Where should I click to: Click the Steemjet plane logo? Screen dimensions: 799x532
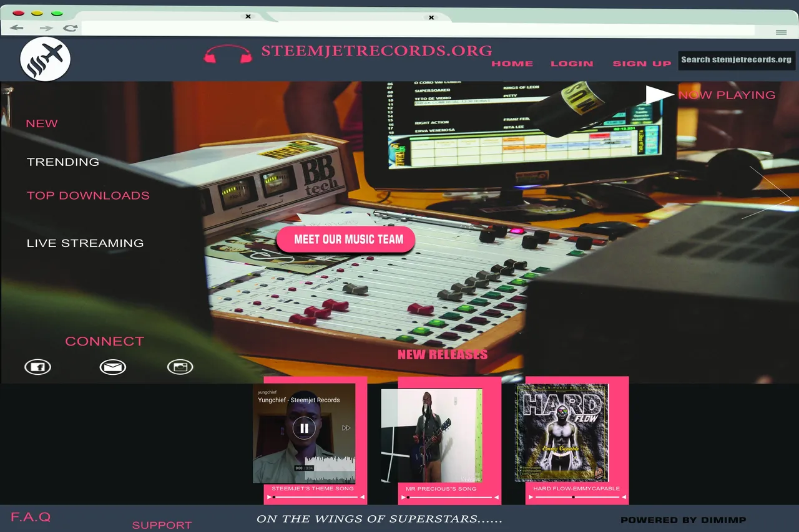click(x=45, y=59)
